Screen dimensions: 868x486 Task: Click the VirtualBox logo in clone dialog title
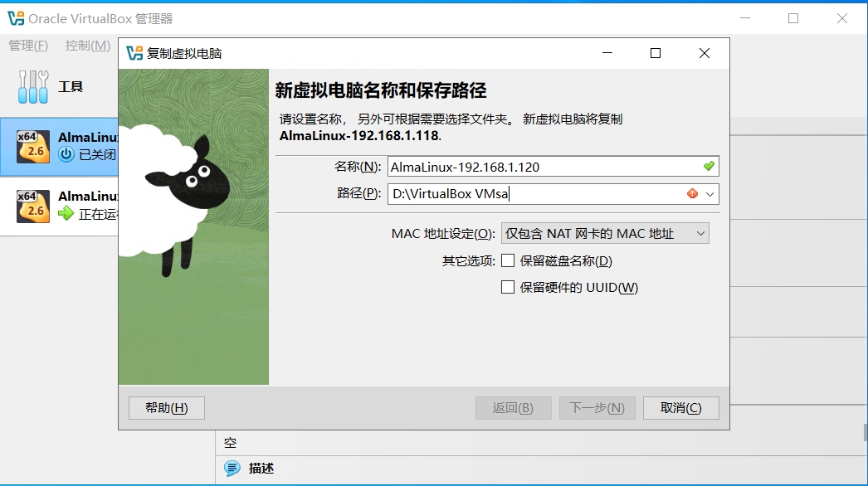pos(134,53)
